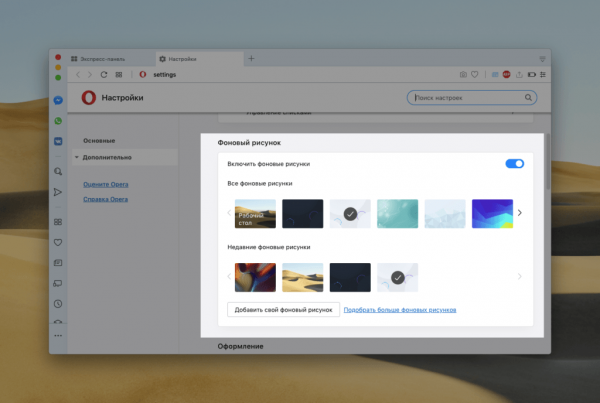Show next wallpapers in Все фоновые рисунки
Viewport: 600px width, 403px height.
click(520, 213)
